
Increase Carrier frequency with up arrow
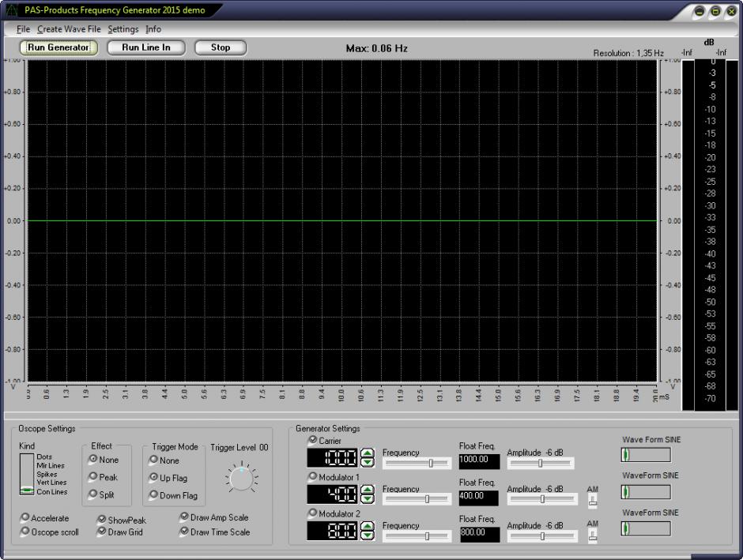[368, 453]
